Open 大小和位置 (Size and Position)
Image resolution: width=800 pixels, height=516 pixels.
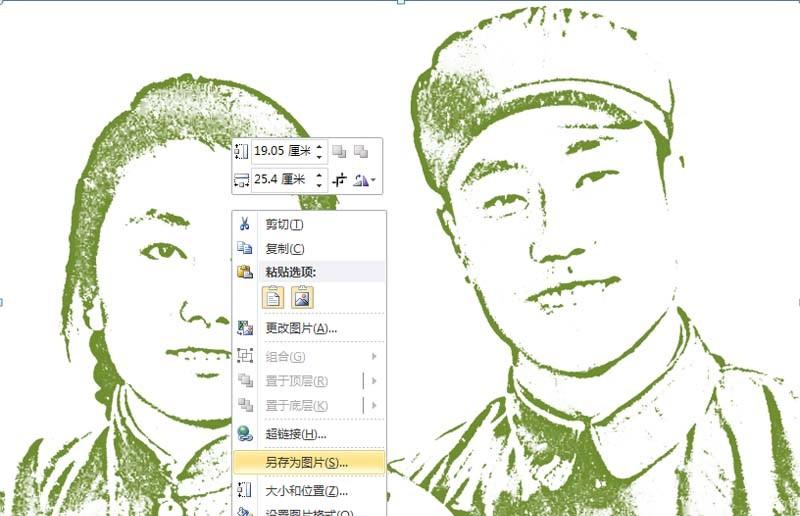309,491
